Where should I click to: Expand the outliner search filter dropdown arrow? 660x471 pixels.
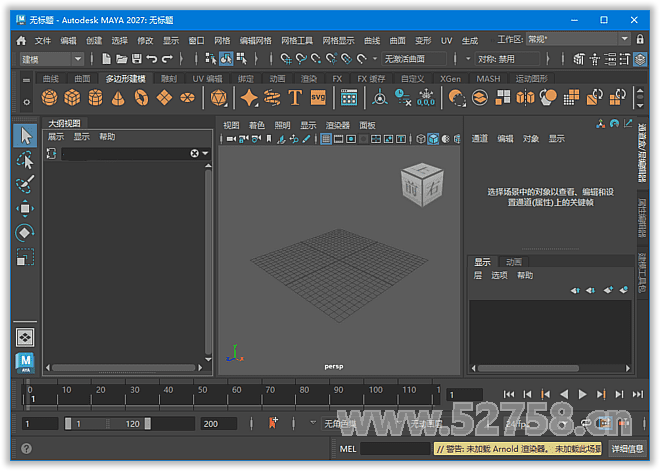[x=205, y=153]
